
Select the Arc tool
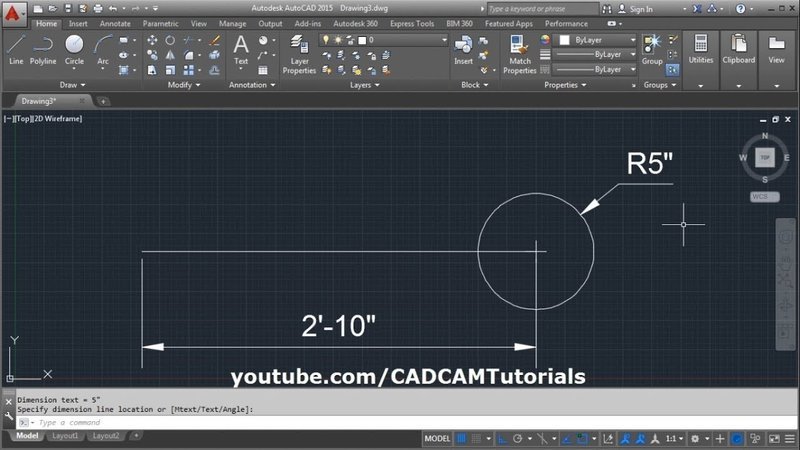(x=103, y=50)
